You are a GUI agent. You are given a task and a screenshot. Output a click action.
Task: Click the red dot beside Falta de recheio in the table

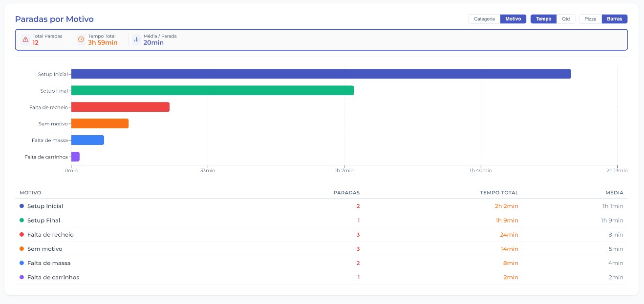[x=21, y=235]
